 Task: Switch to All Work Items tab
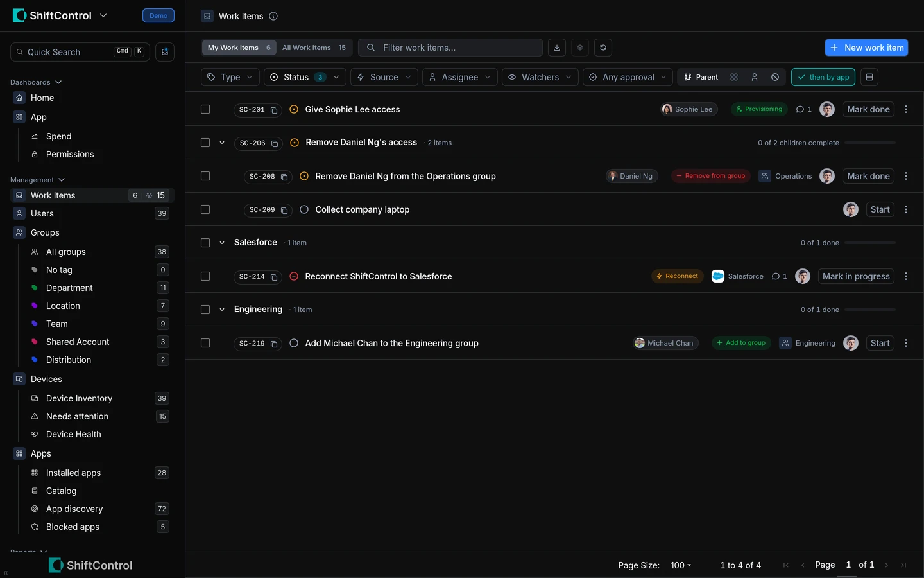tap(314, 48)
